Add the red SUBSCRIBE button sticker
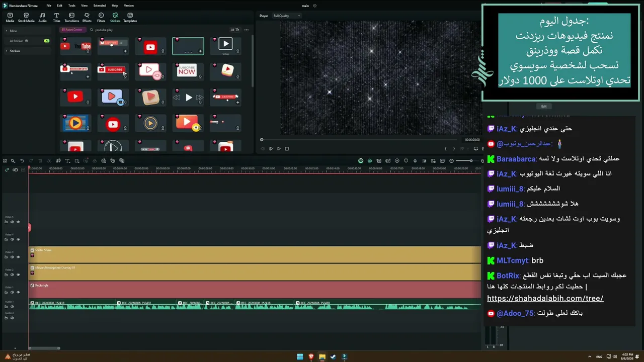Image resolution: width=644 pixels, height=362 pixels. [113, 71]
